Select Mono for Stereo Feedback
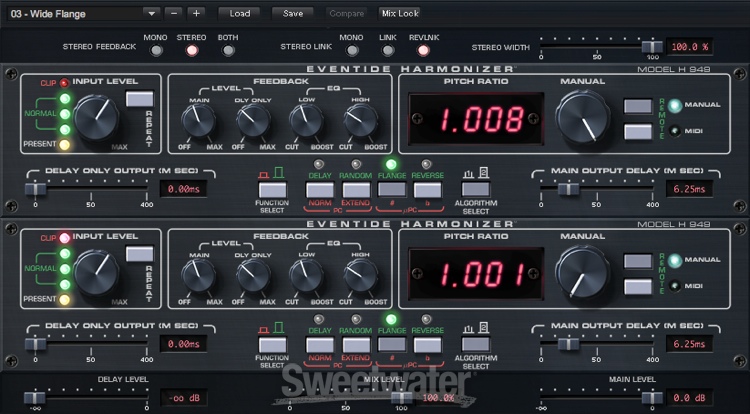Image resolution: width=750 pixels, height=414 pixels. pos(155,49)
